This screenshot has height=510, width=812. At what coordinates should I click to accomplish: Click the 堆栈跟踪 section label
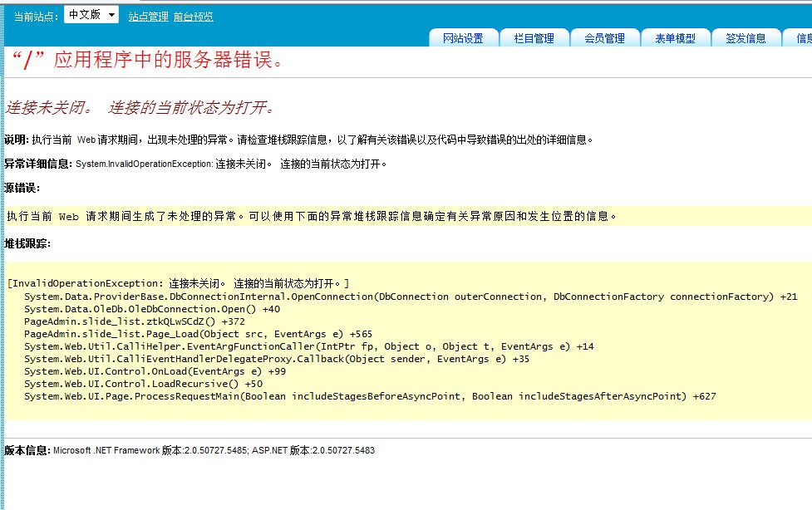[27, 243]
